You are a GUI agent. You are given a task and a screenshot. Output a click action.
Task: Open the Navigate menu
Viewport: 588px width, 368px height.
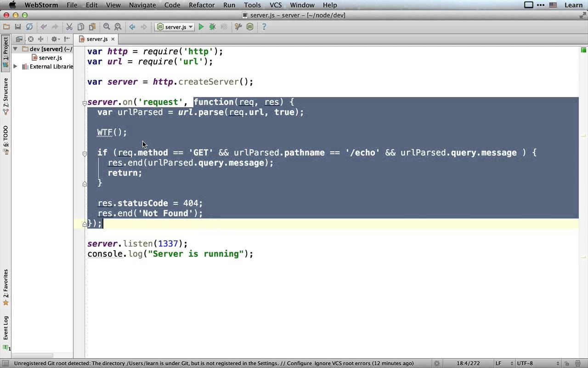click(x=142, y=5)
